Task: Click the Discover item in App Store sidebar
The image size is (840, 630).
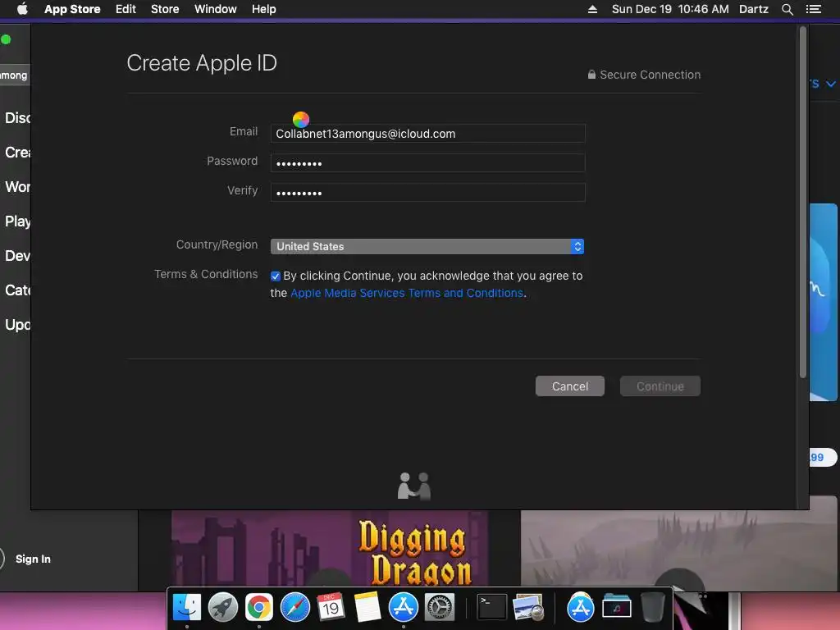Action: tap(18, 118)
